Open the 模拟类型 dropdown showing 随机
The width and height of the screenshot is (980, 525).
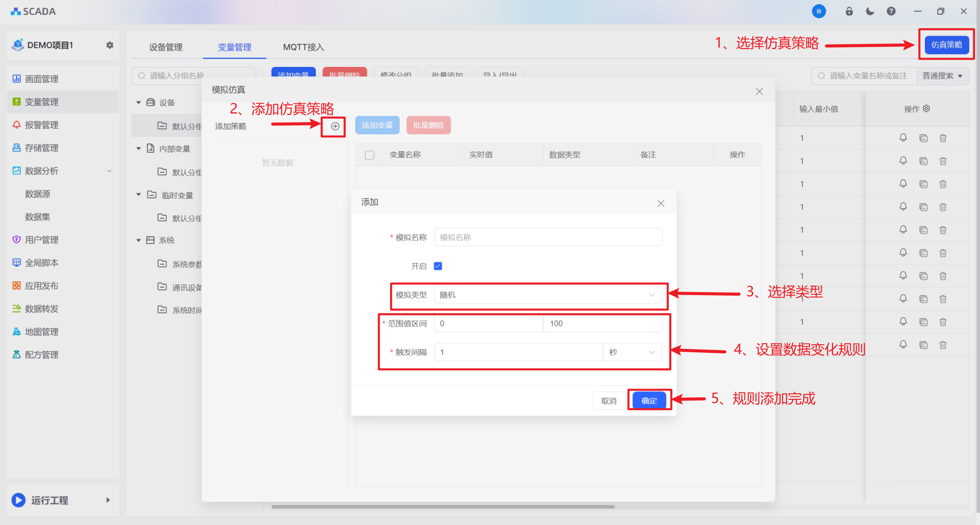548,295
